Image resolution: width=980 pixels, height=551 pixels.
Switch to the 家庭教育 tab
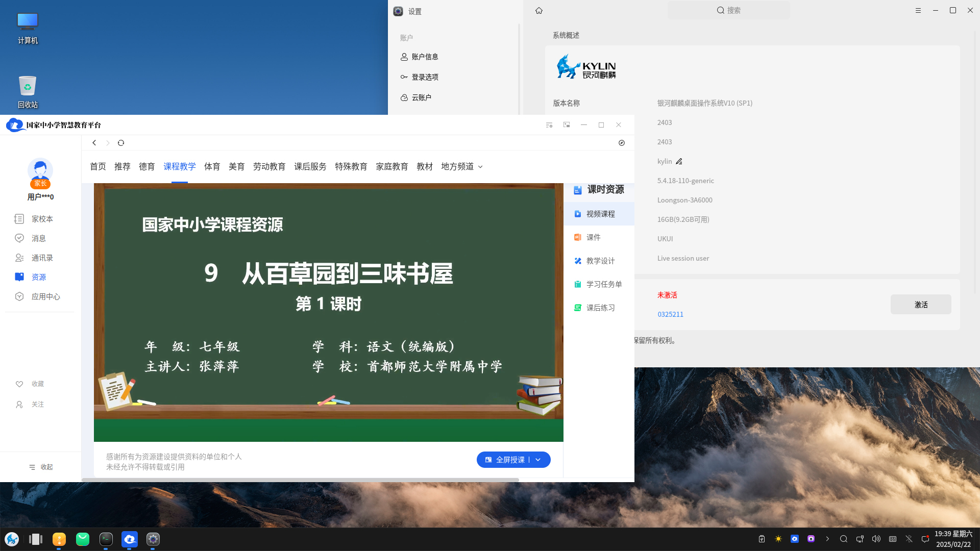click(x=392, y=166)
